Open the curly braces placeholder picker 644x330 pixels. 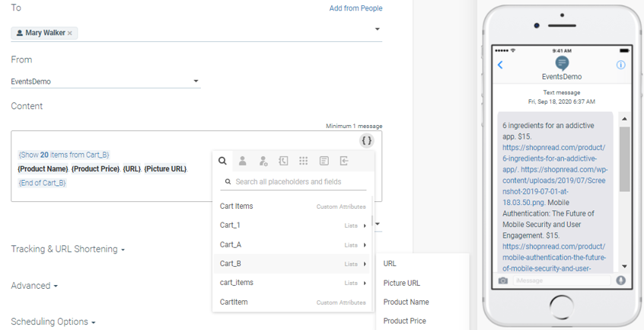tap(367, 141)
